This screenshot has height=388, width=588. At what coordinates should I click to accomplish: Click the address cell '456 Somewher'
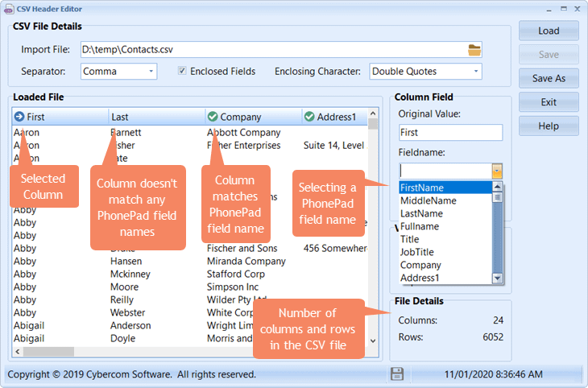(335, 248)
